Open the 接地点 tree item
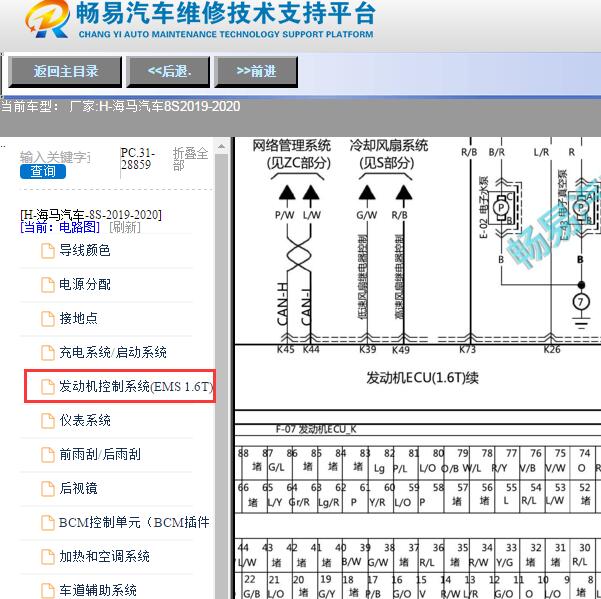 tap(78, 318)
